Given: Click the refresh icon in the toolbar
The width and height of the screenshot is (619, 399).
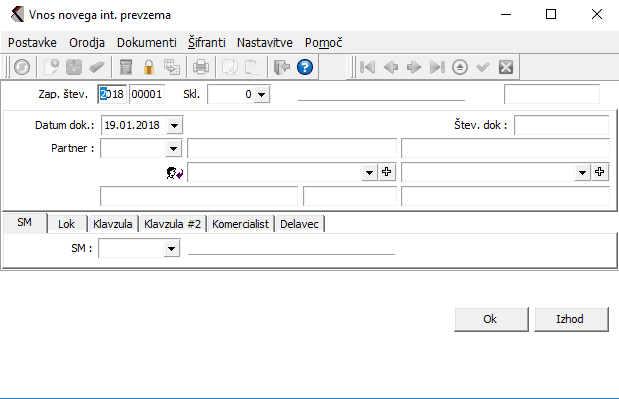Looking at the screenshot, I should coord(22,67).
